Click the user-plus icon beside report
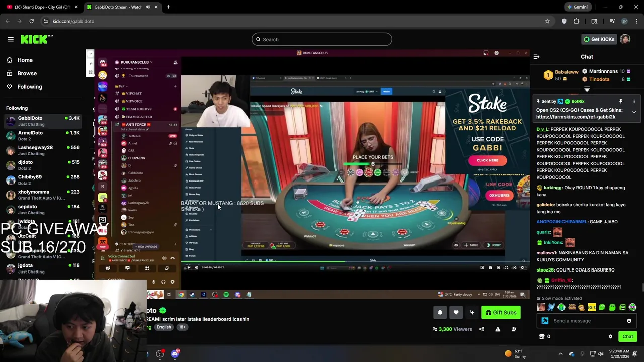The height and width of the screenshot is (362, 644). [514, 329]
